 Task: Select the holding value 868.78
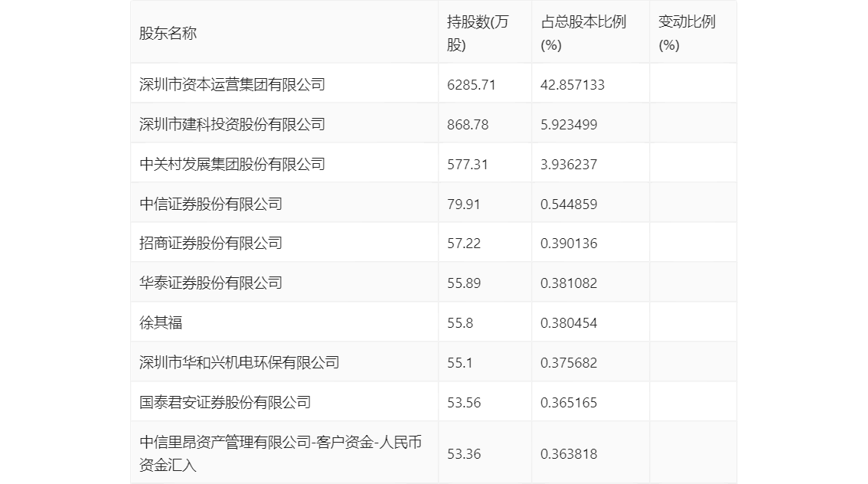468,125
